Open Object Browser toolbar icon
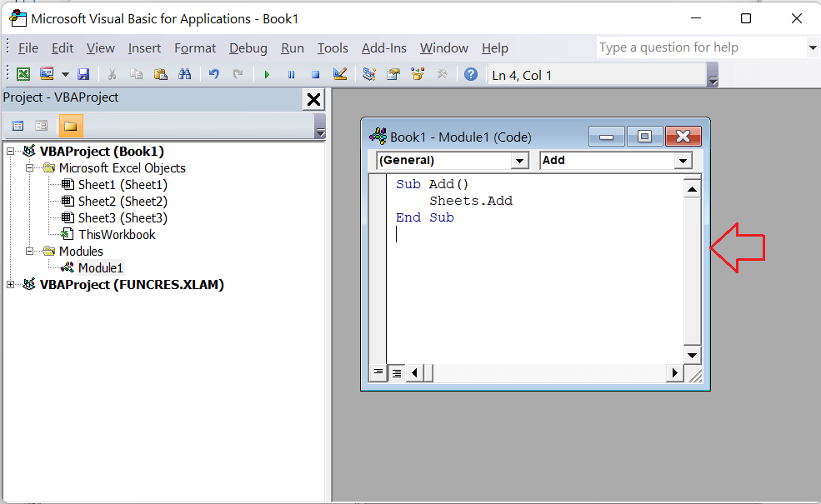Screen dimensions: 821x504 click(418, 74)
